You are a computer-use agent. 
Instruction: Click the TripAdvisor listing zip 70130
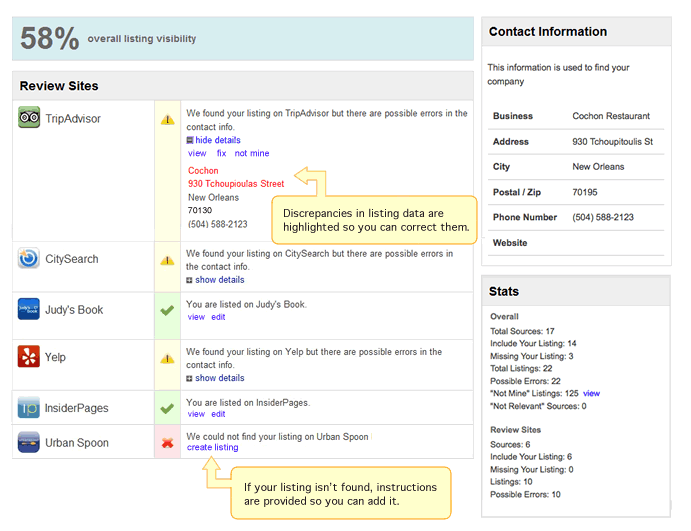tap(200, 210)
